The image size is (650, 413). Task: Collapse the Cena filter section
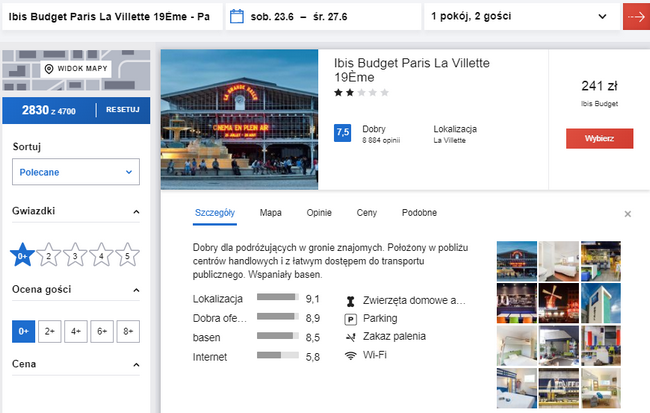tap(136, 365)
